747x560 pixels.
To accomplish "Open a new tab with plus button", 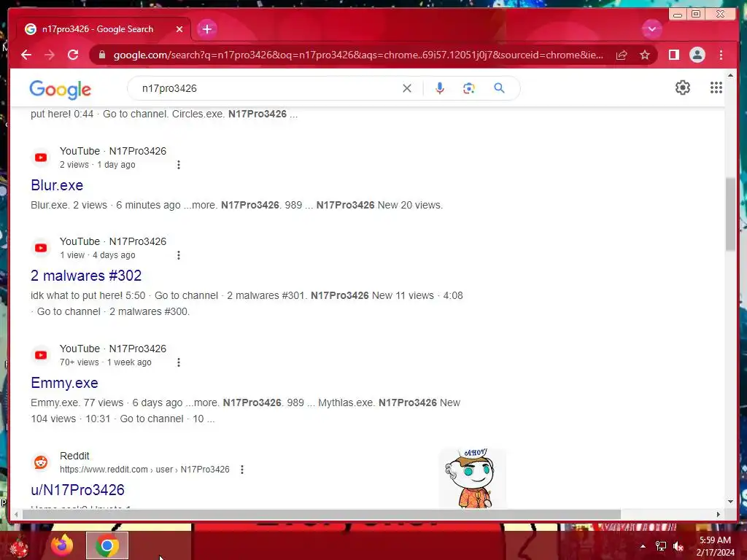I will point(206,29).
